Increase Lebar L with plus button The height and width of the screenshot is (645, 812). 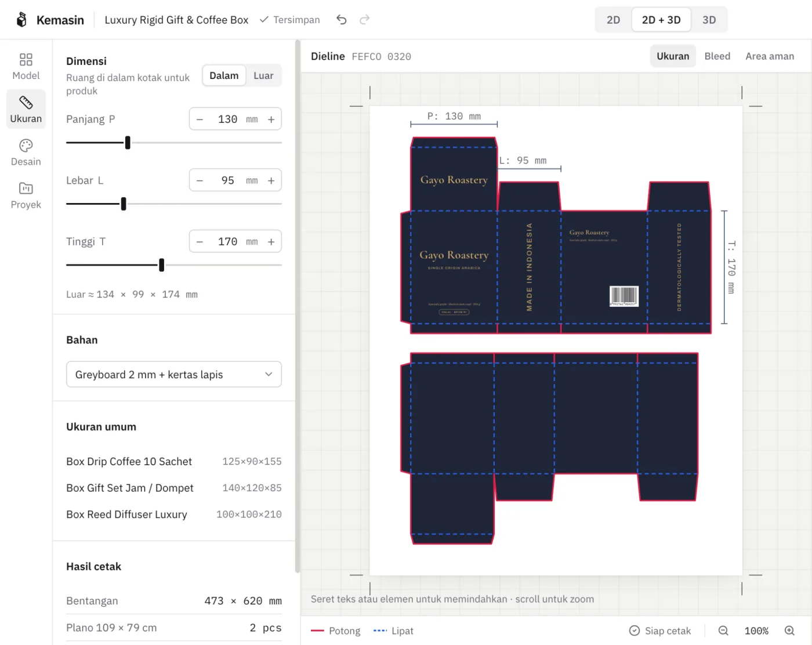coord(271,181)
